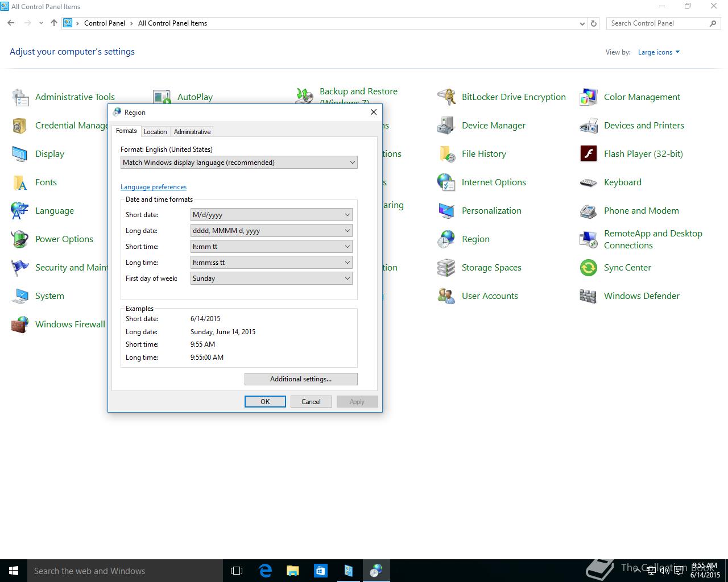The height and width of the screenshot is (582, 728).
Task: Open Power Options icon
Action: [20, 239]
